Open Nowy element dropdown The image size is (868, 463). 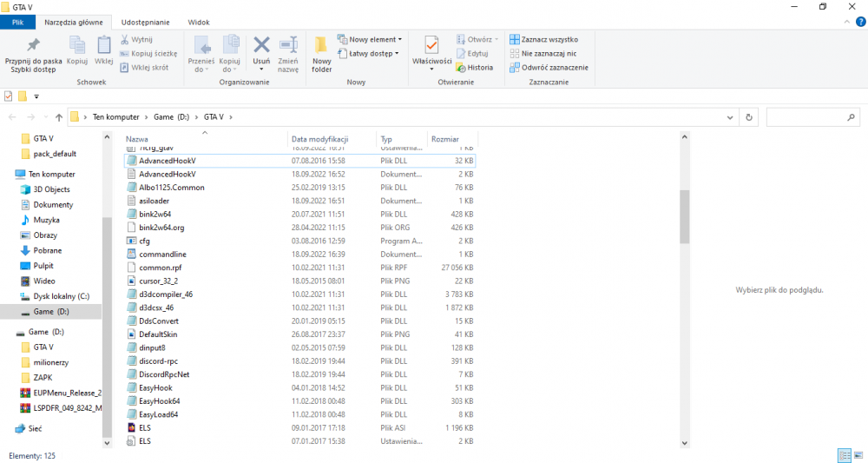[370, 39]
